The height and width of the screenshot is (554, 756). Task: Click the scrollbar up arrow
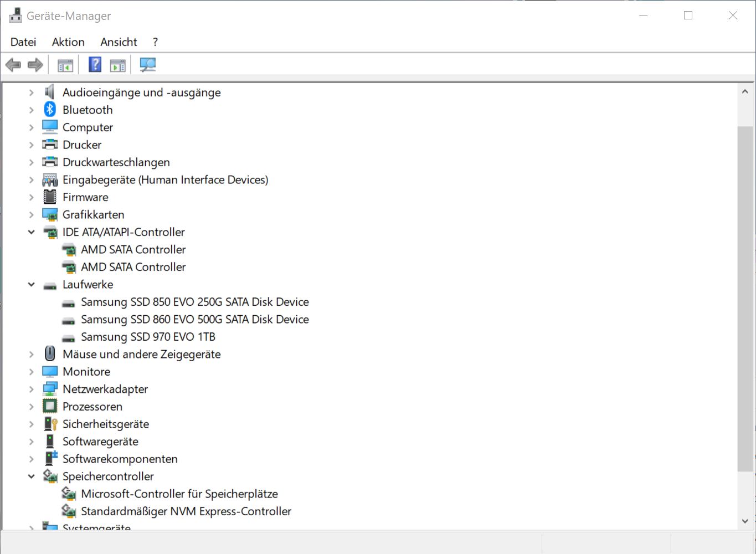745,91
